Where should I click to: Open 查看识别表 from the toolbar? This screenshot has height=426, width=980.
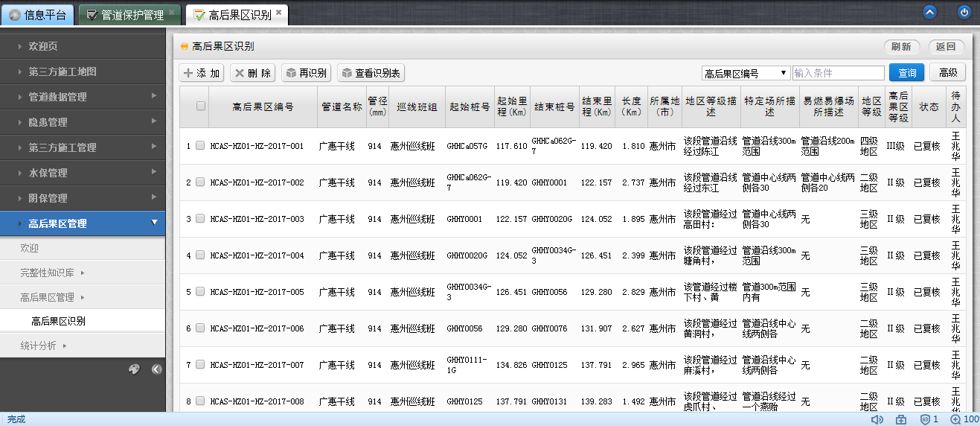371,73
